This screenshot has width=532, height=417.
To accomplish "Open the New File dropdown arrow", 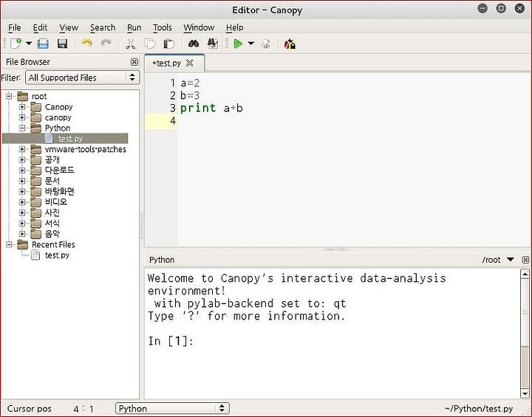I will pyautogui.click(x=29, y=44).
